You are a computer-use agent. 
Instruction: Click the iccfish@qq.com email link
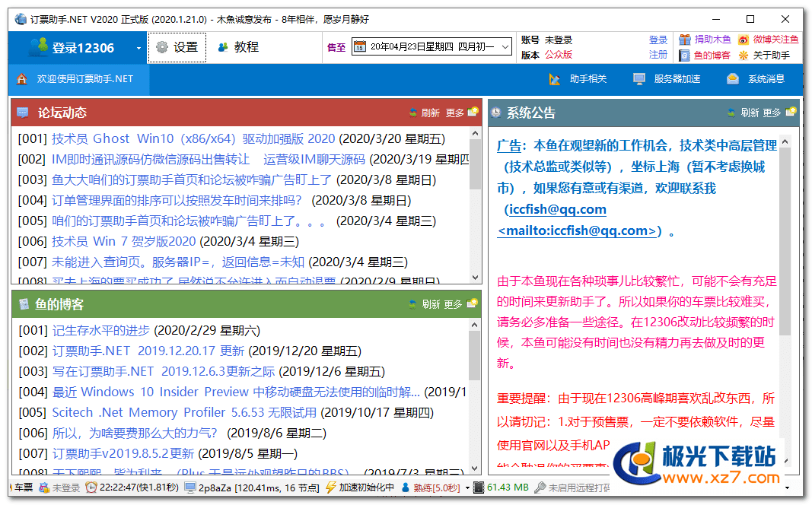[558, 210]
